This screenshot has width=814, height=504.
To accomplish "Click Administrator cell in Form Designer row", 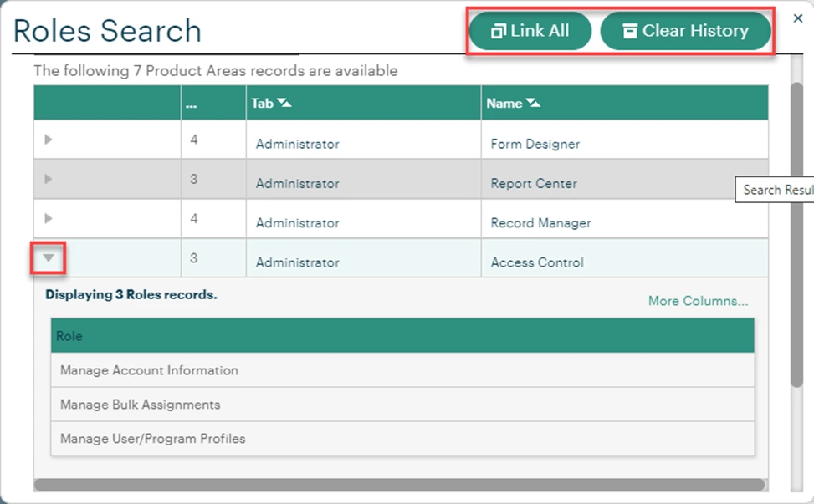I will [x=363, y=140].
